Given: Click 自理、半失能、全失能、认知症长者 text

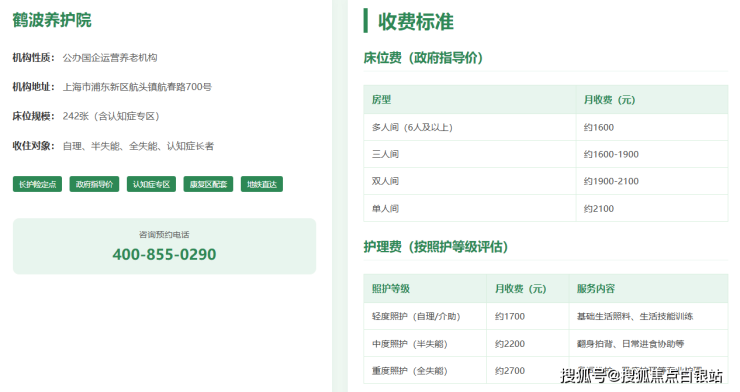Looking at the screenshot, I should pos(138,146).
